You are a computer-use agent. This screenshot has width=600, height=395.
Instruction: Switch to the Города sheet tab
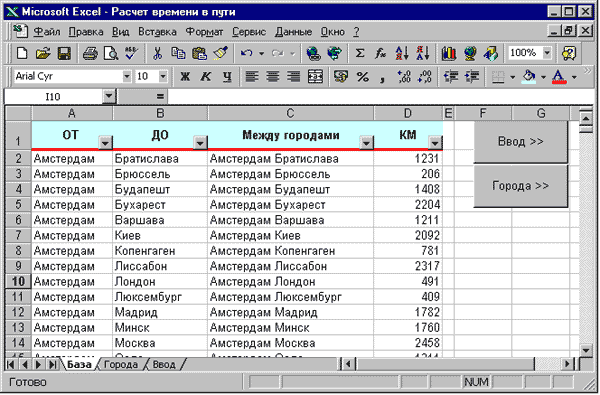(121, 364)
